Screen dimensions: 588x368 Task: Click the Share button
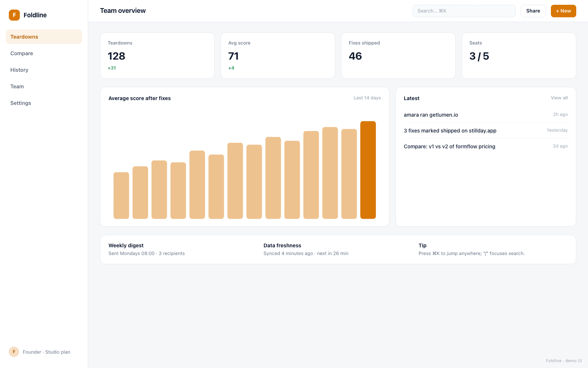[x=533, y=11]
